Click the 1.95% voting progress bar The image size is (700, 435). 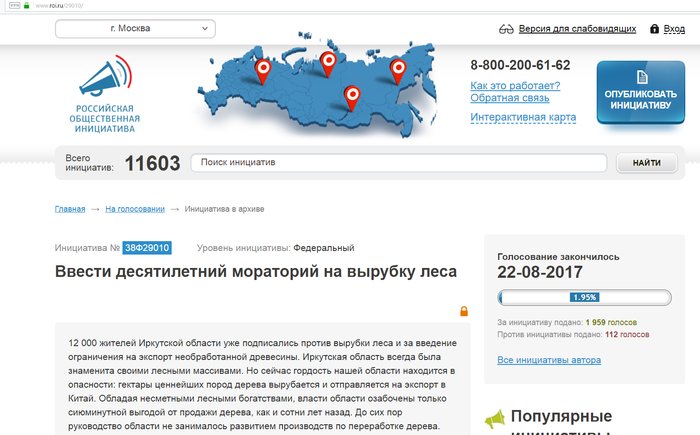pyautogui.click(x=584, y=297)
